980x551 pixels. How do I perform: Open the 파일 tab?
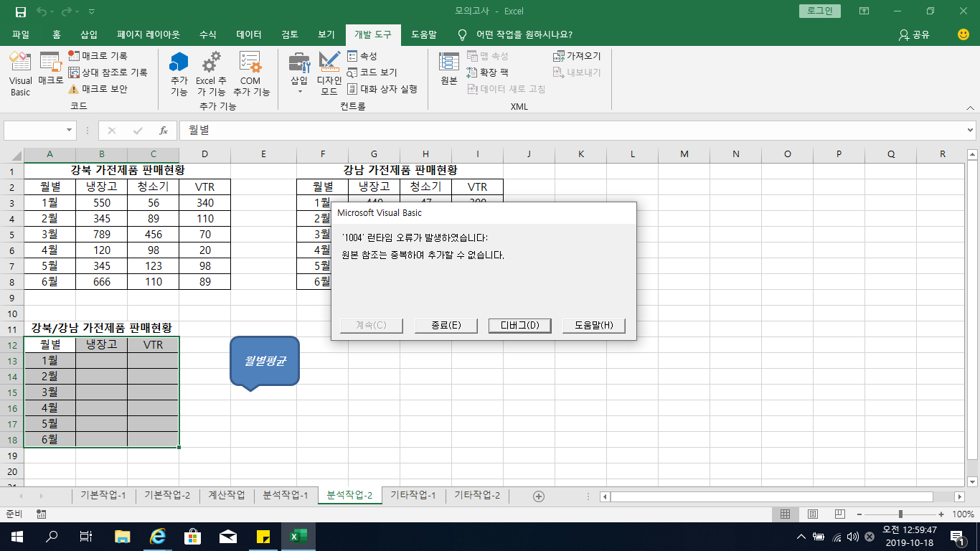pos(21,34)
